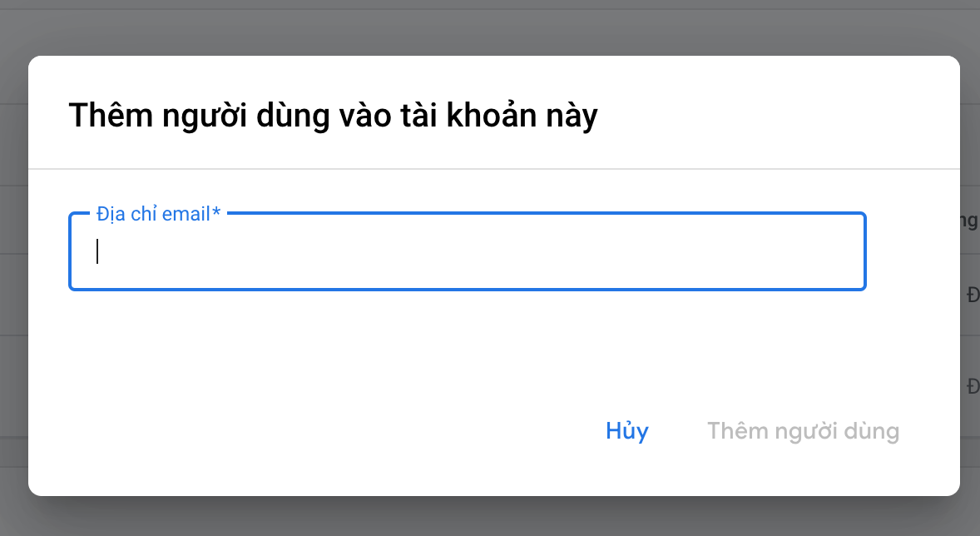The width and height of the screenshot is (980, 536).
Task: Click the divider line under the dialog title
Action: [x=493, y=169]
